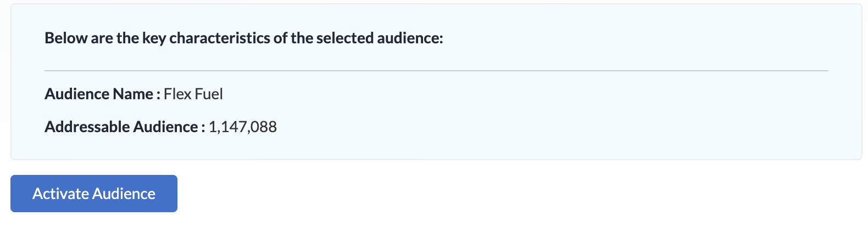The width and height of the screenshot is (868, 227).
Task: Click the word 'Name' in the first label
Action: (x=133, y=94)
